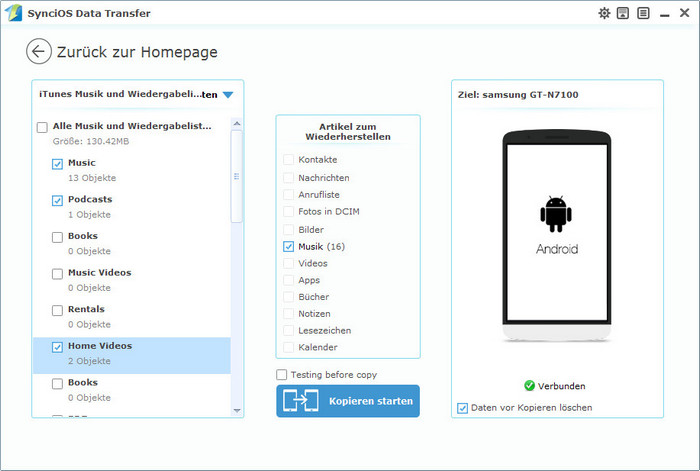Image resolution: width=700 pixels, height=471 pixels.
Task: Click the scroll up arrow in playlist list
Action: click(x=237, y=123)
